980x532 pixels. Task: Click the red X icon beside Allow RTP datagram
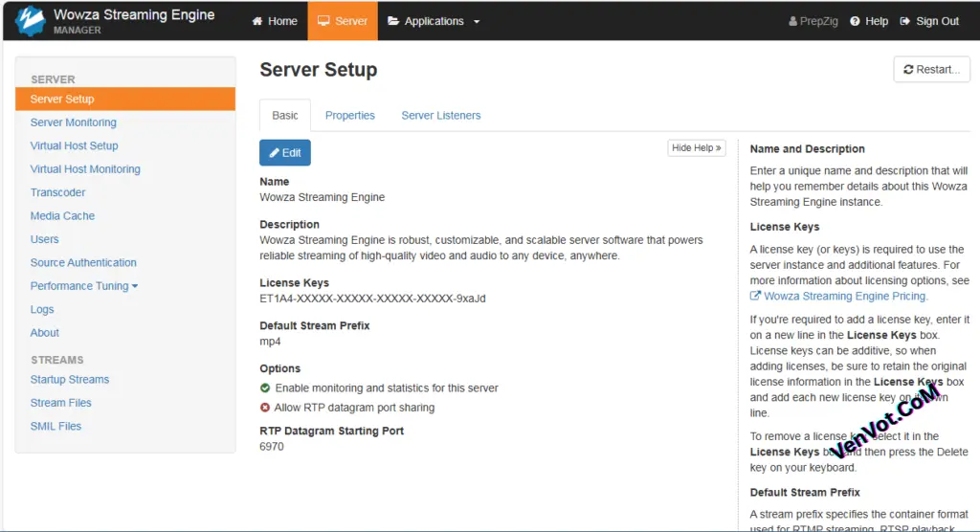[265, 408]
